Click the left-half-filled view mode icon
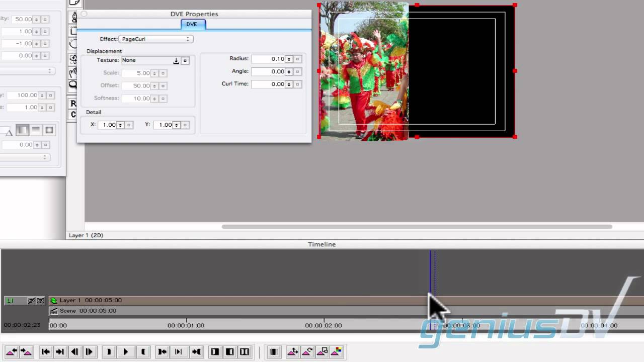644x362 pixels. coord(215,352)
